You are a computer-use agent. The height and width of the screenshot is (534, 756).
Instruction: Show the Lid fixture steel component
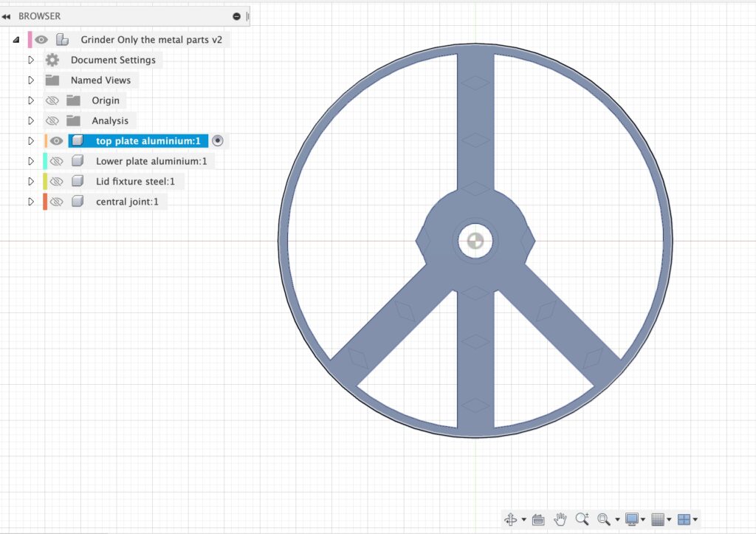[x=57, y=182]
